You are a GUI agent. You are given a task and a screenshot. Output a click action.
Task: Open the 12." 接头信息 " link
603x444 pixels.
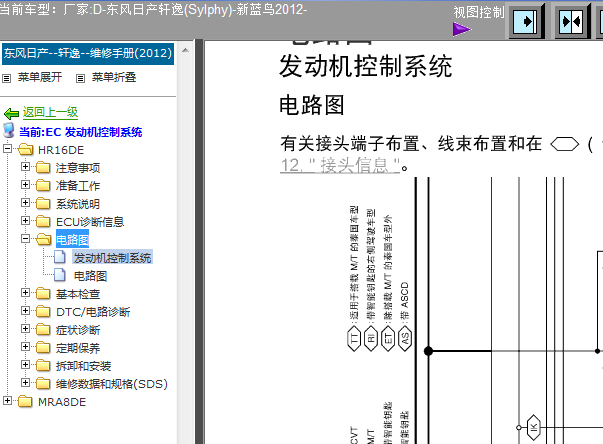[x=340, y=166]
